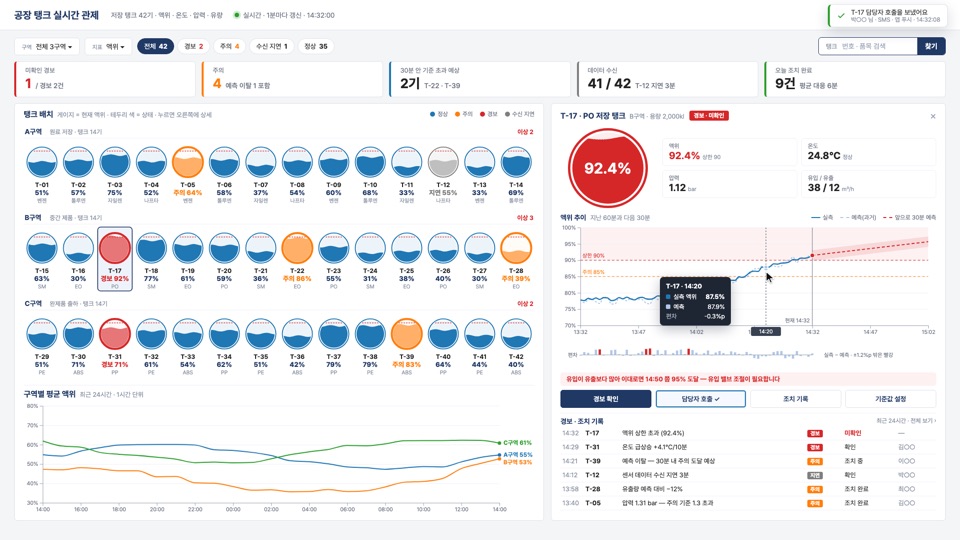Toggle 정상 legend dot in tank layout
This screenshot has height=540, width=960.
pyautogui.click(x=432, y=114)
